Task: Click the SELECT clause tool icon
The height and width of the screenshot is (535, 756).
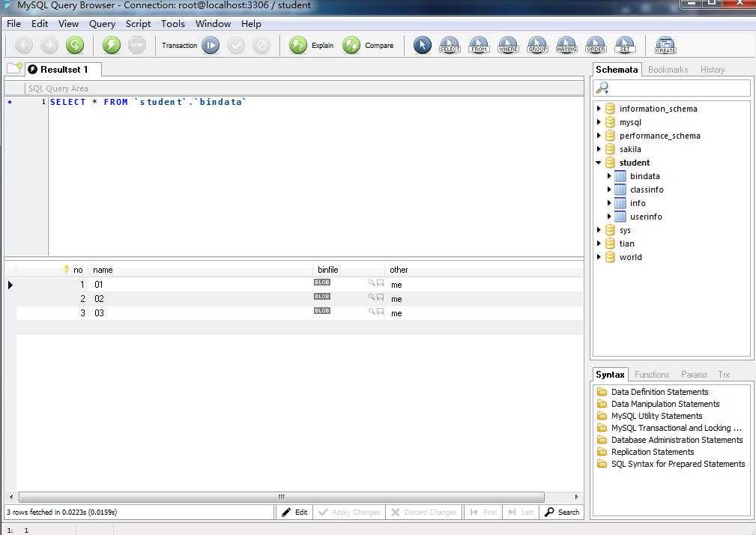Action: click(x=450, y=45)
